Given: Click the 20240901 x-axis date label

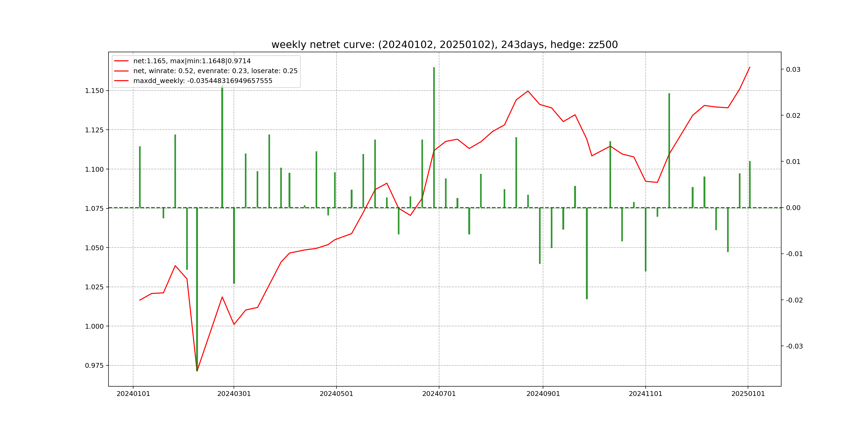Looking at the screenshot, I should click(543, 394).
